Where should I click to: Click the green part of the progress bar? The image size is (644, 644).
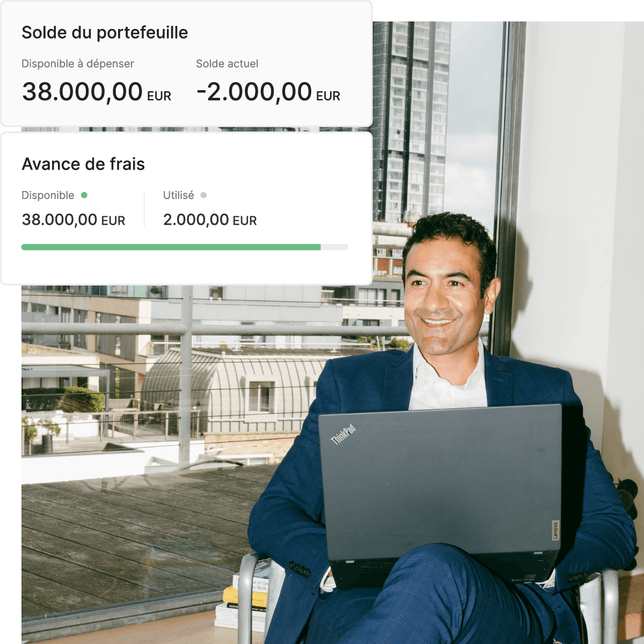pos(171,247)
